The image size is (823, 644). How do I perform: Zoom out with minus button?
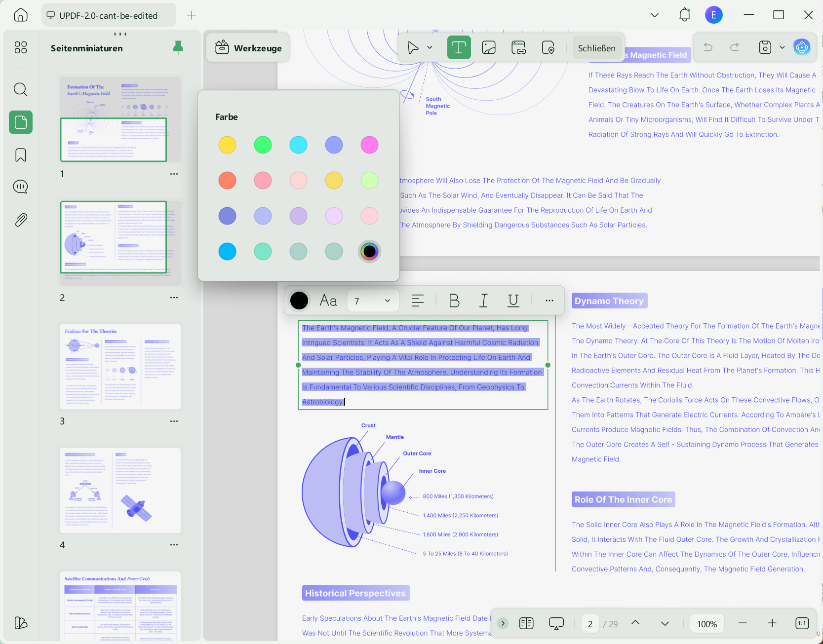(743, 623)
